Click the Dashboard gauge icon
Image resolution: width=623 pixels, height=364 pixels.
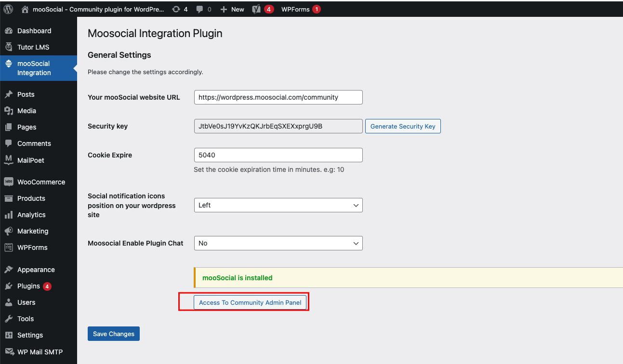click(x=9, y=31)
